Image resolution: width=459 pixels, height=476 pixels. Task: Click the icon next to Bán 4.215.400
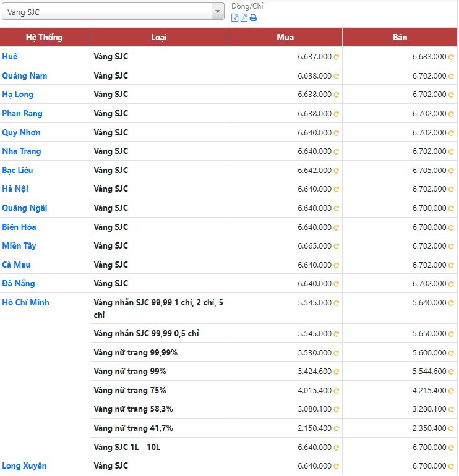click(451, 391)
